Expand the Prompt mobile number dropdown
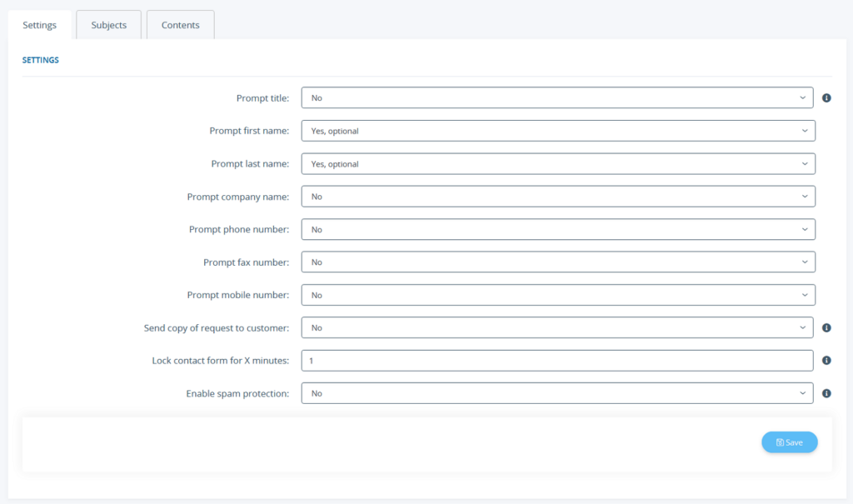853x504 pixels. coord(557,295)
